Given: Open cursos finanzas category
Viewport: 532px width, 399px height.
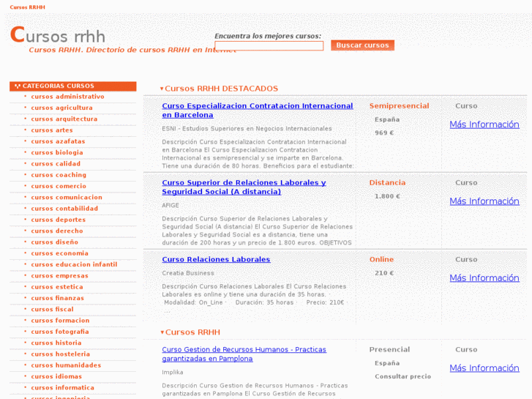Looking at the screenshot, I should tap(57, 299).
